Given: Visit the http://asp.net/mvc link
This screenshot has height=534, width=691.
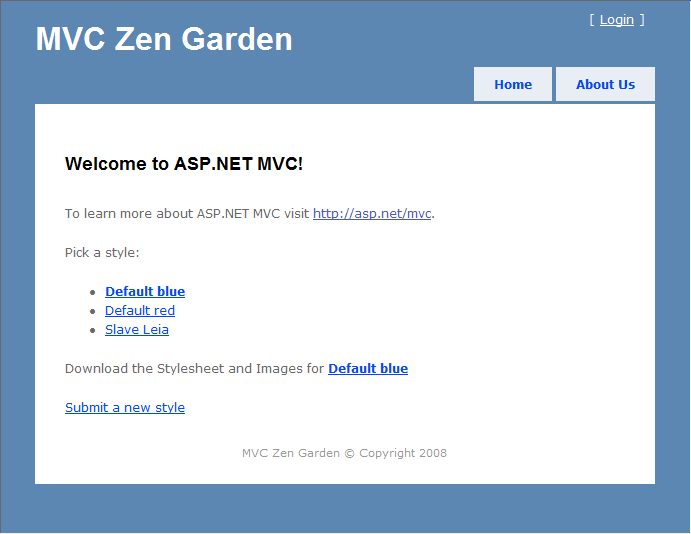Looking at the screenshot, I should 372,214.
